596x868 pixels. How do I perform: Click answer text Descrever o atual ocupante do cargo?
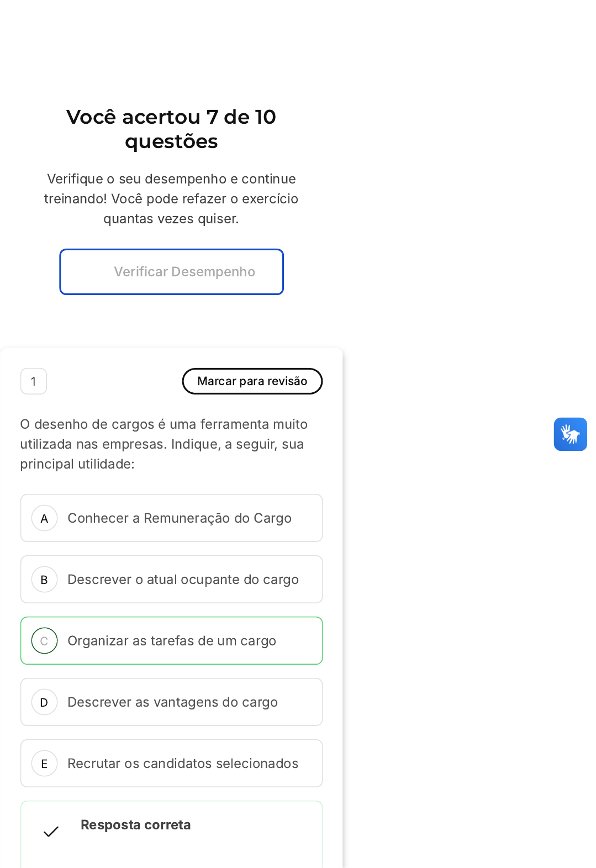pyautogui.click(x=183, y=580)
